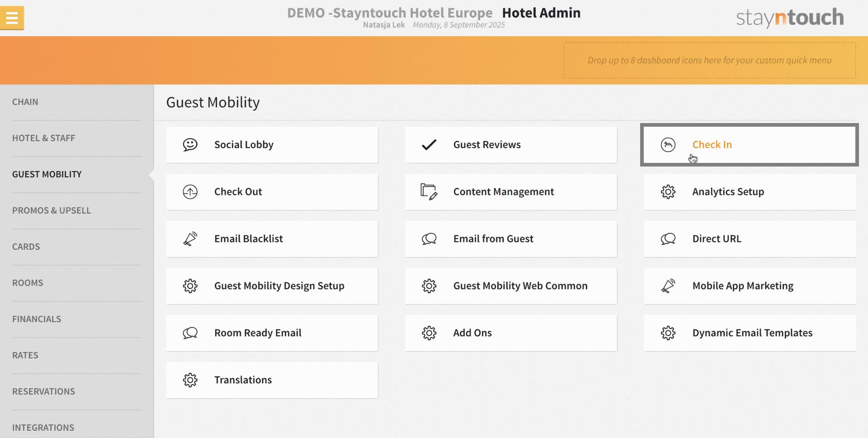The height and width of the screenshot is (438, 868).
Task: Click the Social Lobby speech bubble icon
Action: pyautogui.click(x=190, y=144)
